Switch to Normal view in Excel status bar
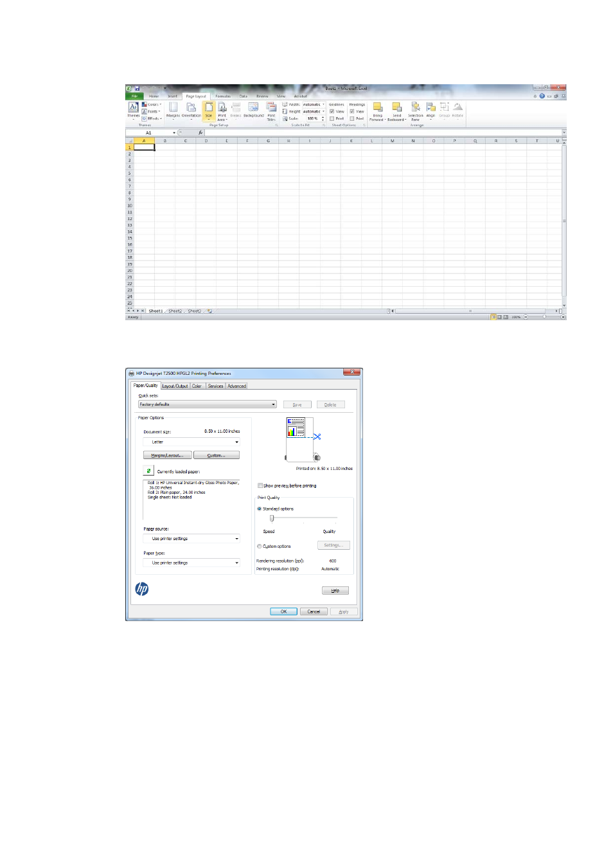The height and width of the screenshot is (868, 613). coord(493,317)
